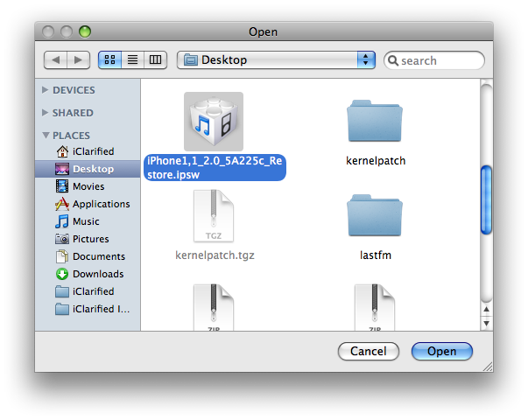Open the Desktop location popup menu
Image resolution: width=528 pixels, height=420 pixels.
277,60
